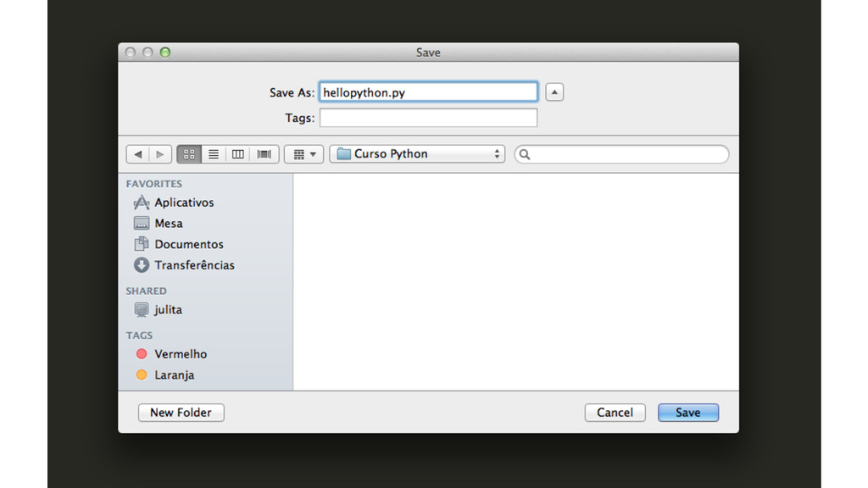
Task: Go back with the left arrow button
Action: 138,154
